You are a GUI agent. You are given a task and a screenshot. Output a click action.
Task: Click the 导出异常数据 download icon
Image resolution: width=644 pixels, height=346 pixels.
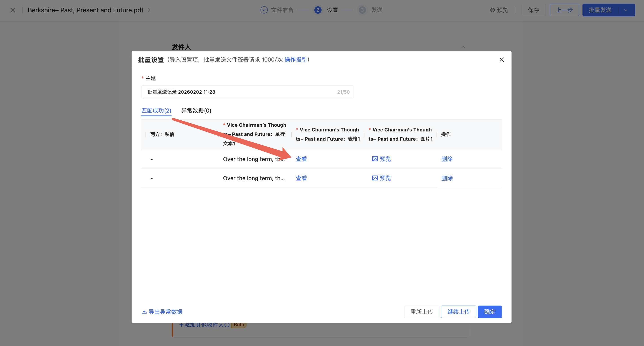point(144,312)
